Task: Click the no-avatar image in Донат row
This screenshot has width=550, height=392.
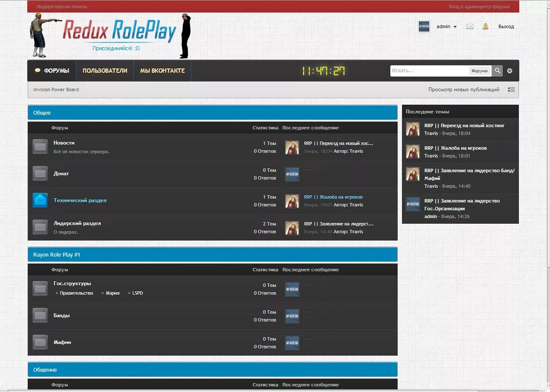Action: coord(292,174)
